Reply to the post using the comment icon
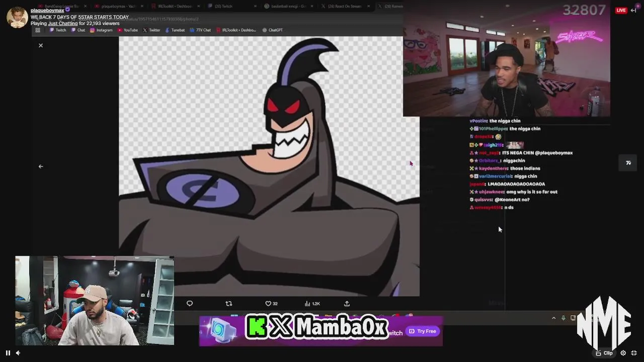Screen dimensions: 644x362 (190, 304)
